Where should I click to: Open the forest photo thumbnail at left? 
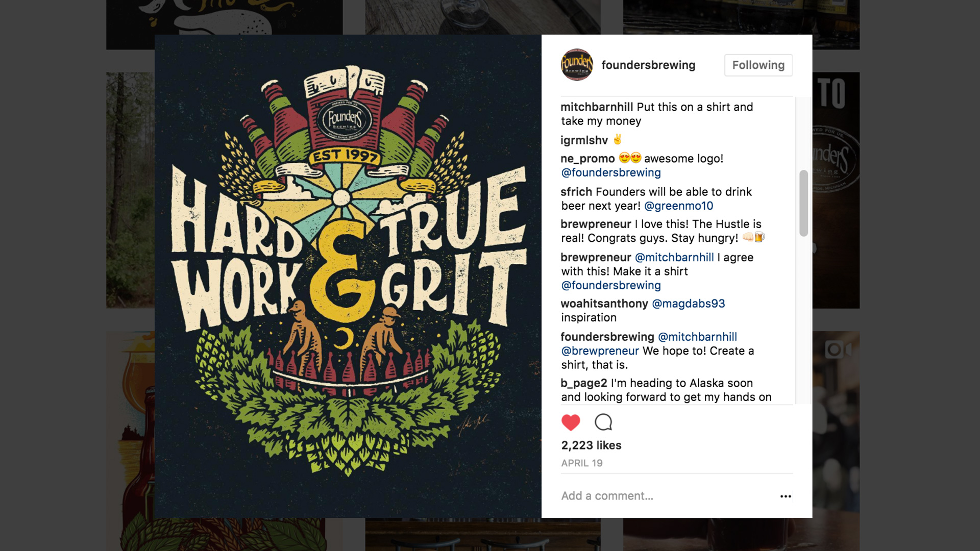click(130, 190)
